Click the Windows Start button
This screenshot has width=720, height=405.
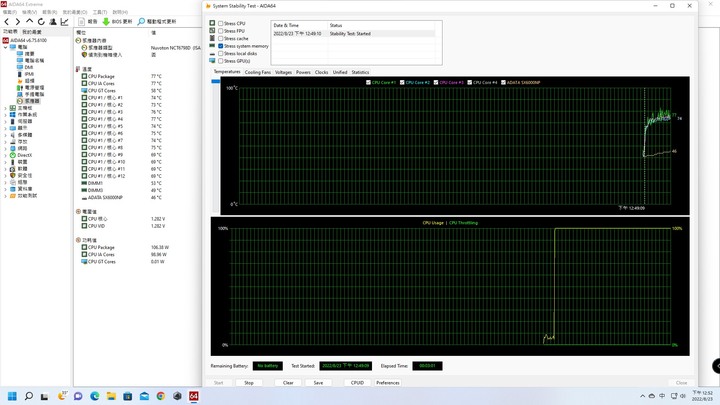pos(12,396)
